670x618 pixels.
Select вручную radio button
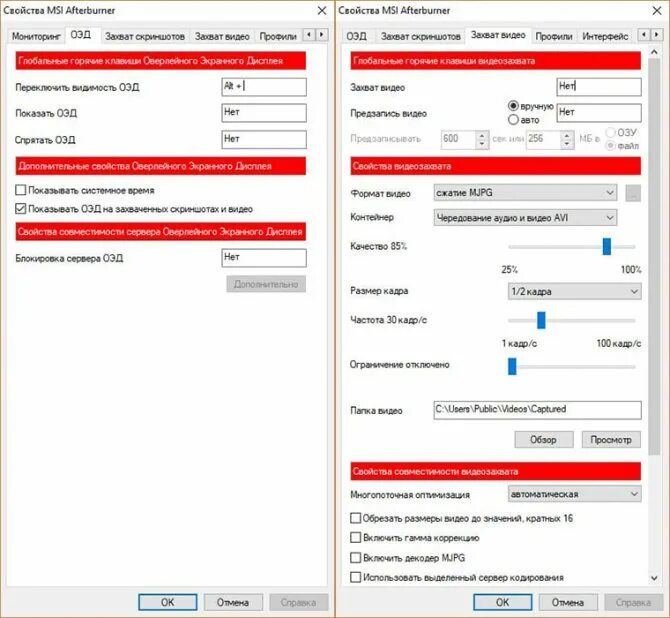[513, 106]
